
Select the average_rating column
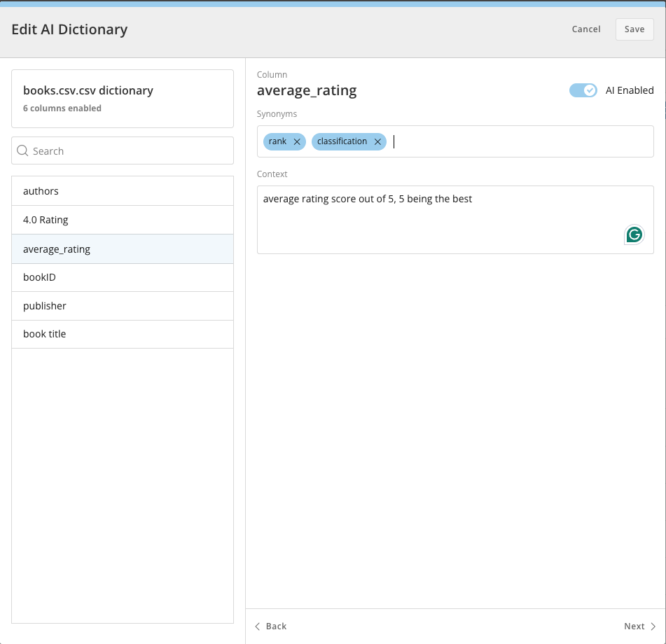pyautogui.click(x=123, y=249)
